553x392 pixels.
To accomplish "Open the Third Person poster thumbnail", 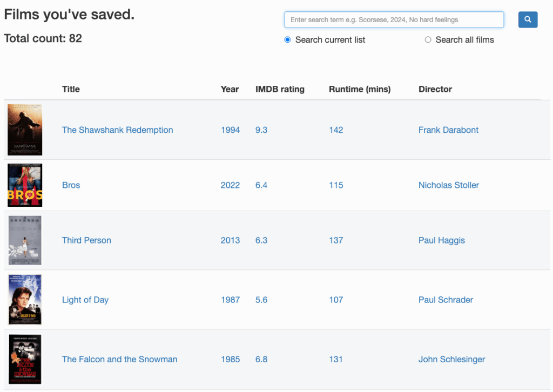I will pos(25,240).
